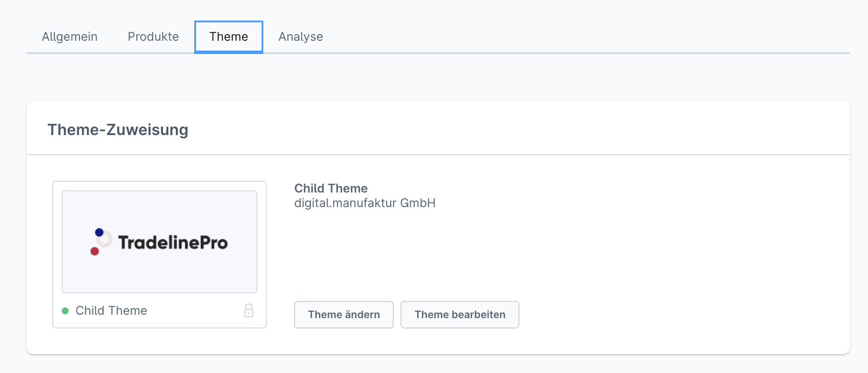868x373 pixels.
Task: Click the bold Child Theme title
Action: pos(331,188)
